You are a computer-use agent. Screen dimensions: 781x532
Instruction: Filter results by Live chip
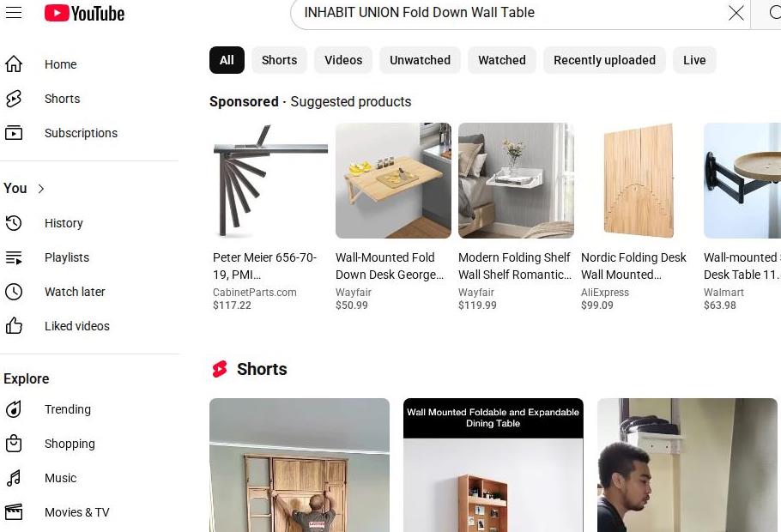694,60
